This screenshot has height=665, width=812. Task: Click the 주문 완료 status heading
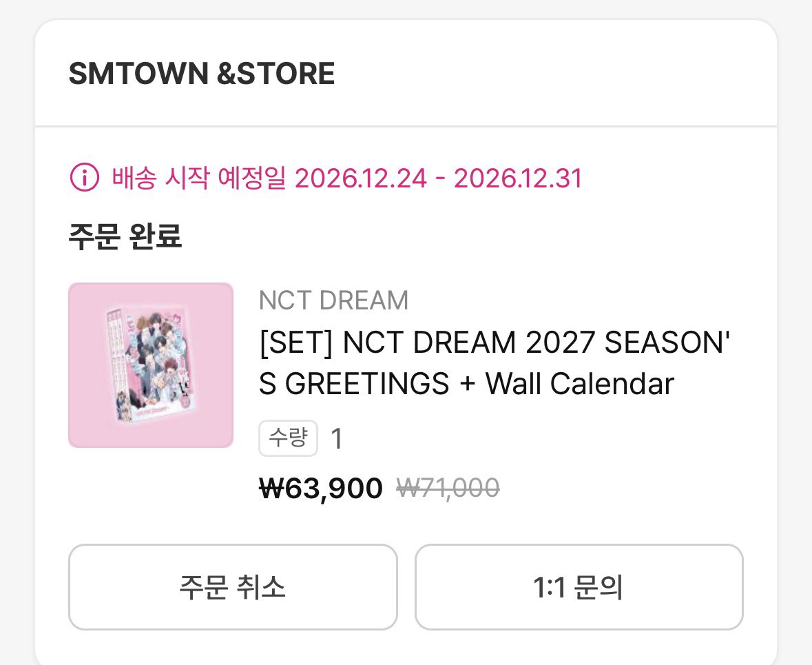point(125,236)
